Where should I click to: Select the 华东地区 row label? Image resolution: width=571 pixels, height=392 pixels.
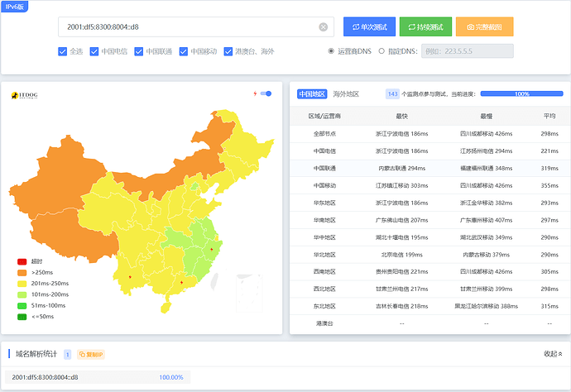pyautogui.click(x=324, y=203)
